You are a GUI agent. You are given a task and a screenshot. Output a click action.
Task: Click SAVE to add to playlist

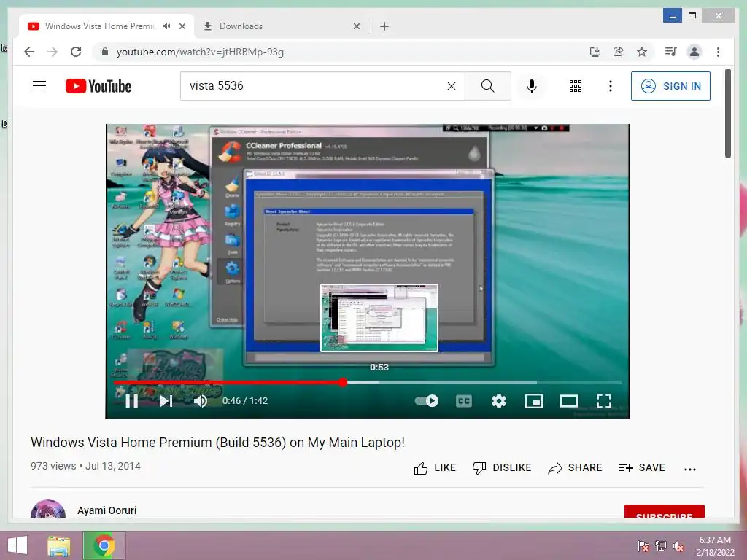tap(641, 468)
